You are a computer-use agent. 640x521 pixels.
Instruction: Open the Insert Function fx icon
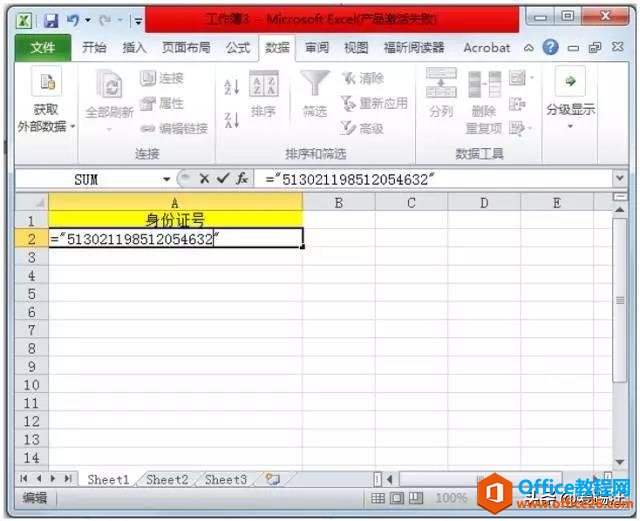click(242, 178)
